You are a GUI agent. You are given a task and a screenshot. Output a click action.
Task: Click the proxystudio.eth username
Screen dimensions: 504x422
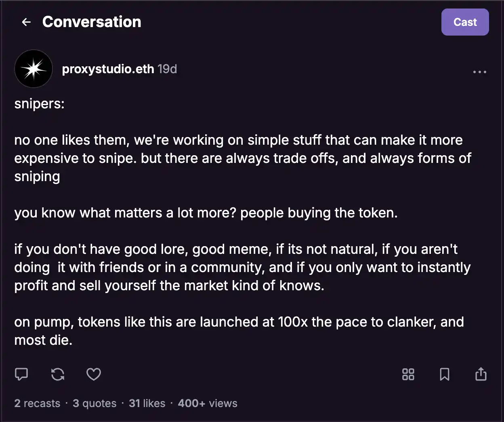coord(108,69)
